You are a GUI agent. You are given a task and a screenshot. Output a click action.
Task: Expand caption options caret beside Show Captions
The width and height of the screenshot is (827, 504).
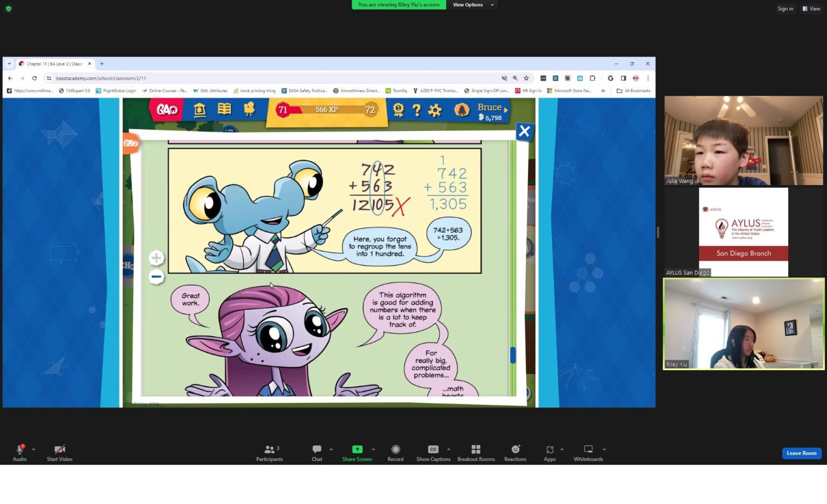pos(448,449)
